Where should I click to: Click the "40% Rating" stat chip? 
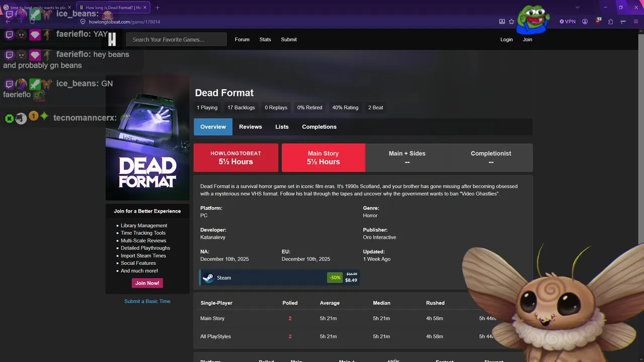tap(345, 108)
